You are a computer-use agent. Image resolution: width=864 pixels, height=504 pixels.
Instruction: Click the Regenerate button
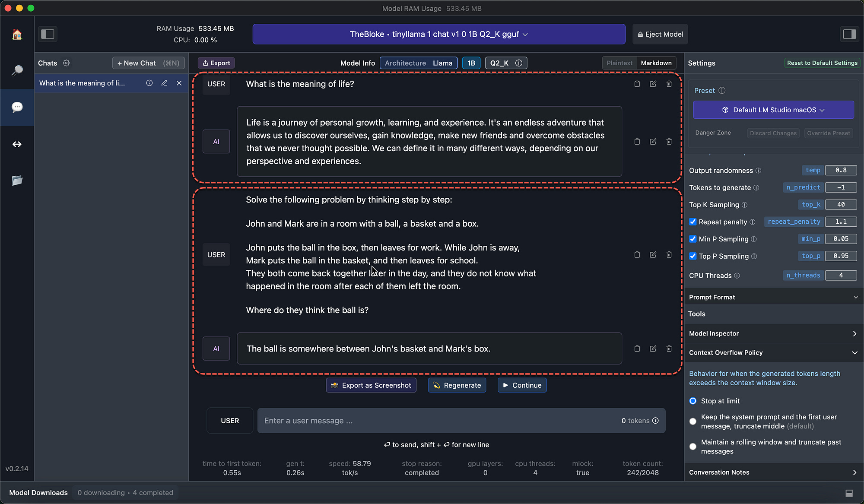pos(457,385)
